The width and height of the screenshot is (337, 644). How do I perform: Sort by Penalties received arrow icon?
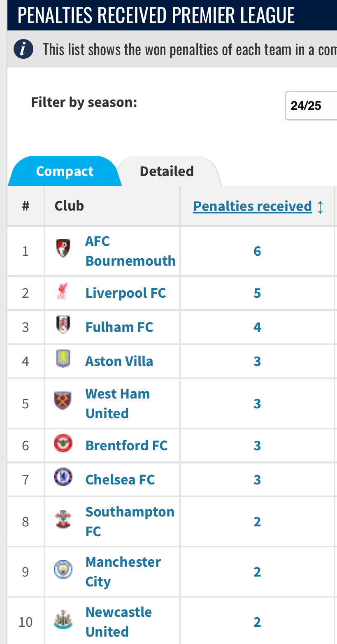321,207
